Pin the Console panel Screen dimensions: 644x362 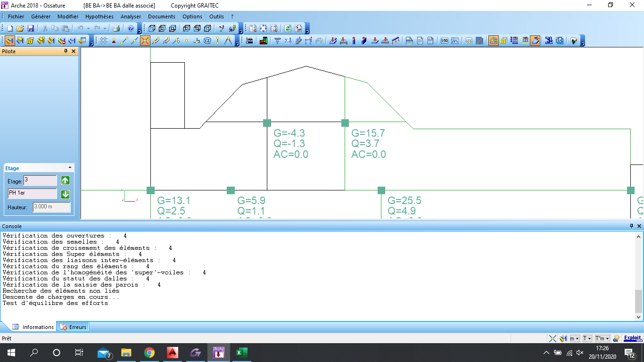click(632, 226)
